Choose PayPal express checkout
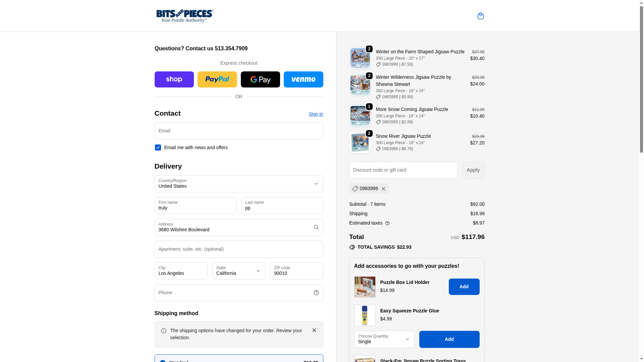This screenshot has height=362, width=644. 217,79
